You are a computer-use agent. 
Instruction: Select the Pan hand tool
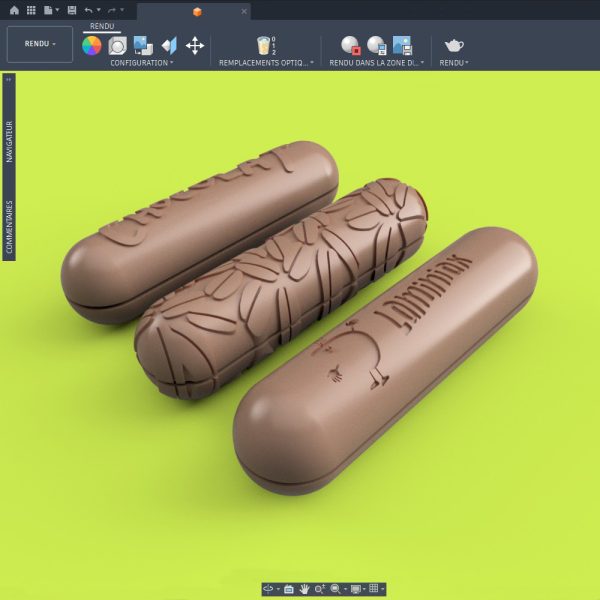pyautogui.click(x=304, y=589)
